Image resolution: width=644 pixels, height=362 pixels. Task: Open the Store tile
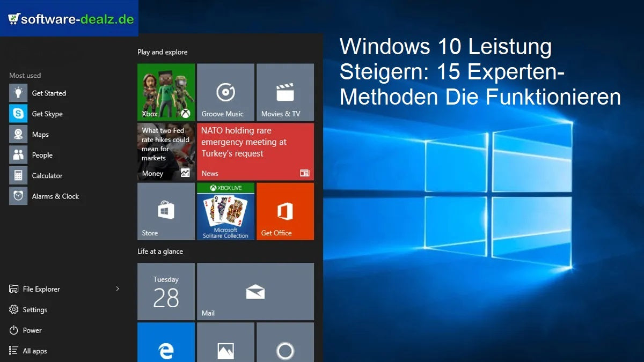[x=166, y=211]
